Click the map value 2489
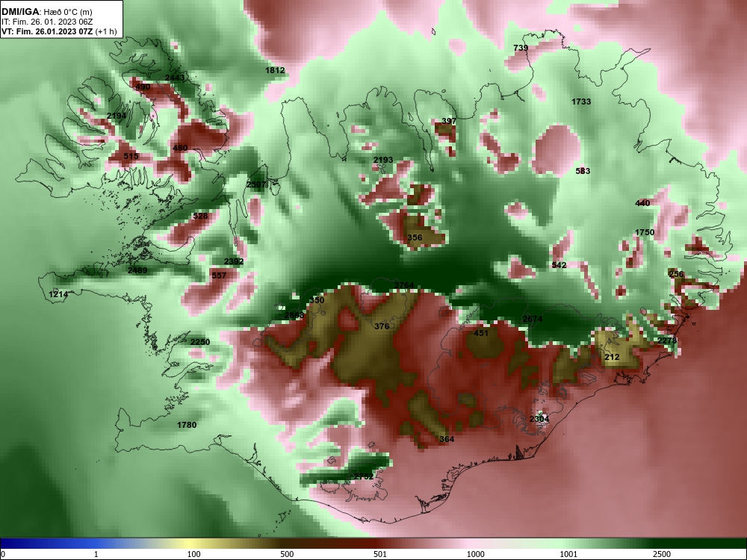This screenshot has height=560, width=747. [137, 270]
